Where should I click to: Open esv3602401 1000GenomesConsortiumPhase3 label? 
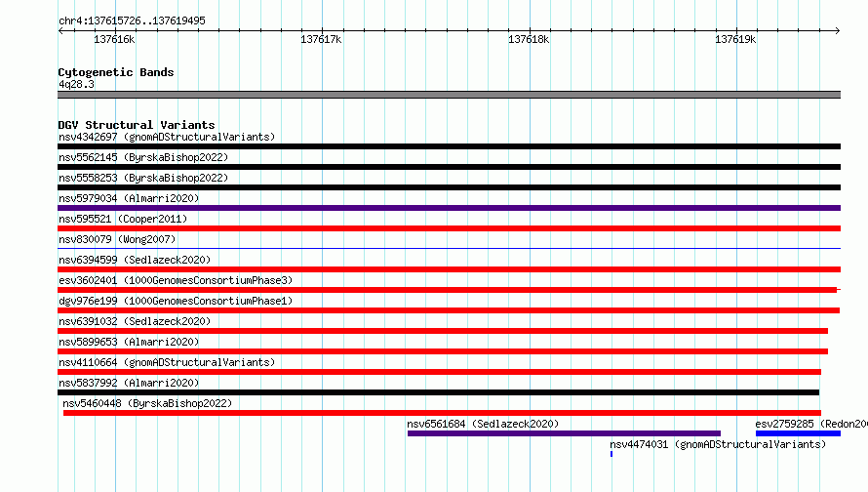pos(176,280)
